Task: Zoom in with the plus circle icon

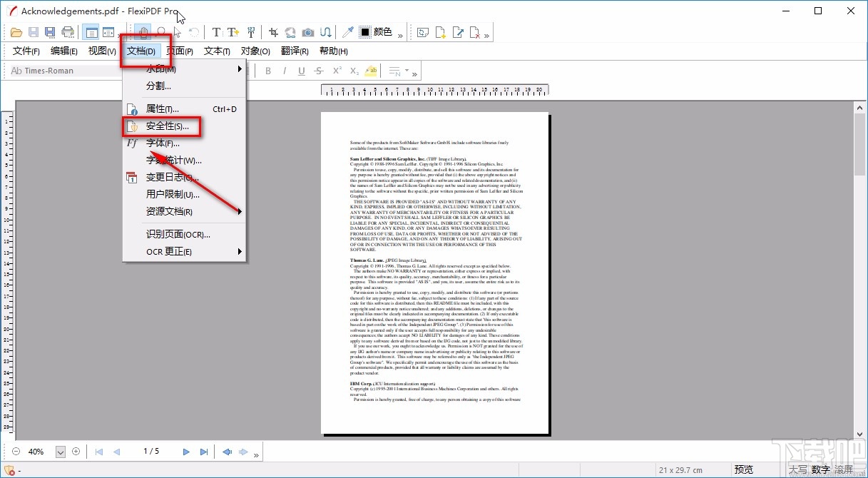Action: (76, 452)
